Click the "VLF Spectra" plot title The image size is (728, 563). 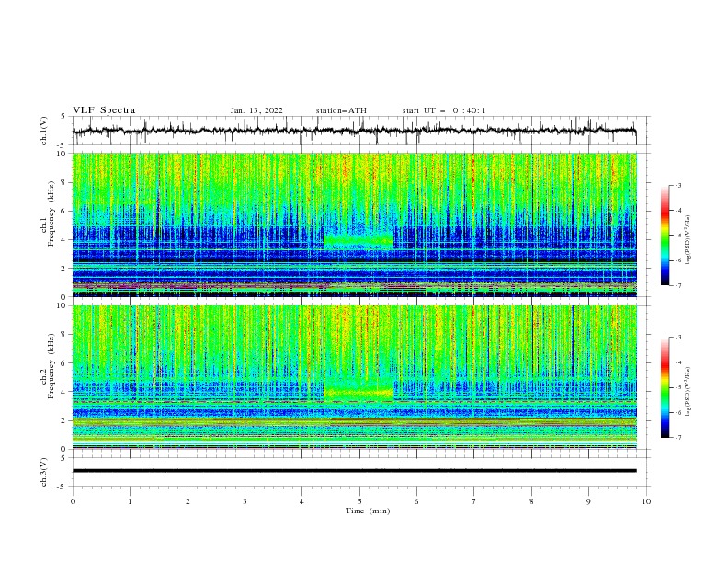(104, 110)
